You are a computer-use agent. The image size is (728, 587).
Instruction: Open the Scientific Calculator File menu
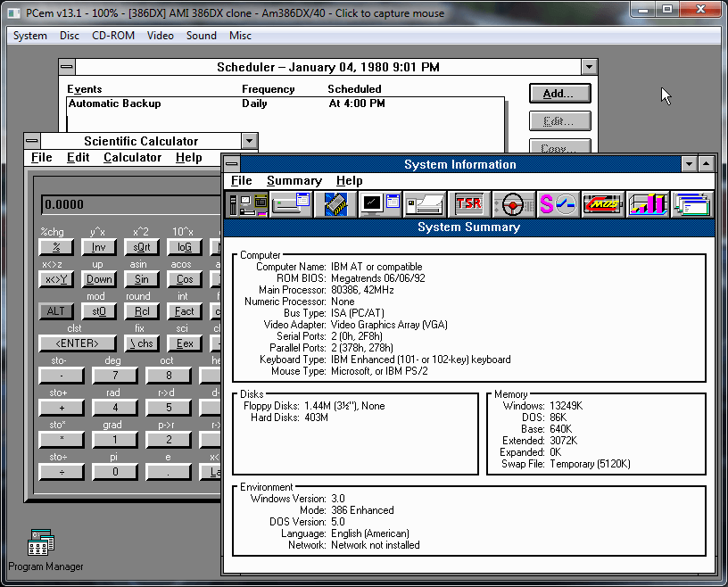(x=41, y=157)
